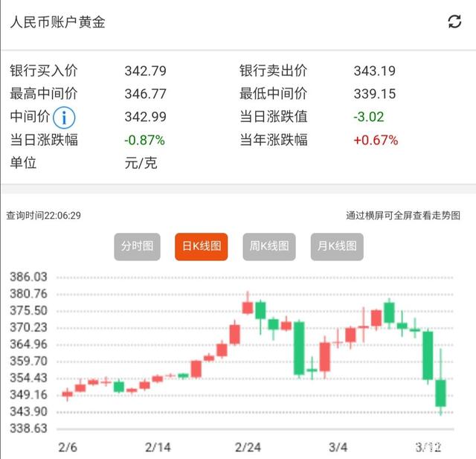Tap the 3/4 date axis label
Image resolution: width=476 pixels, height=459 pixels.
[338, 447]
